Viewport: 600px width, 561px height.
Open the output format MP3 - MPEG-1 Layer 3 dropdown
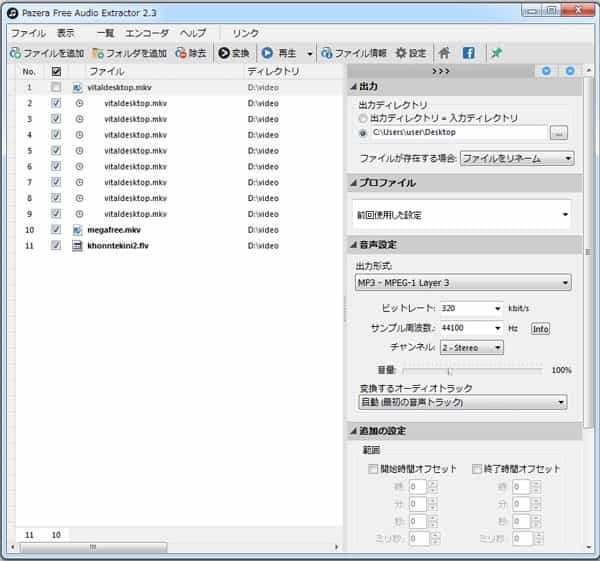click(463, 283)
